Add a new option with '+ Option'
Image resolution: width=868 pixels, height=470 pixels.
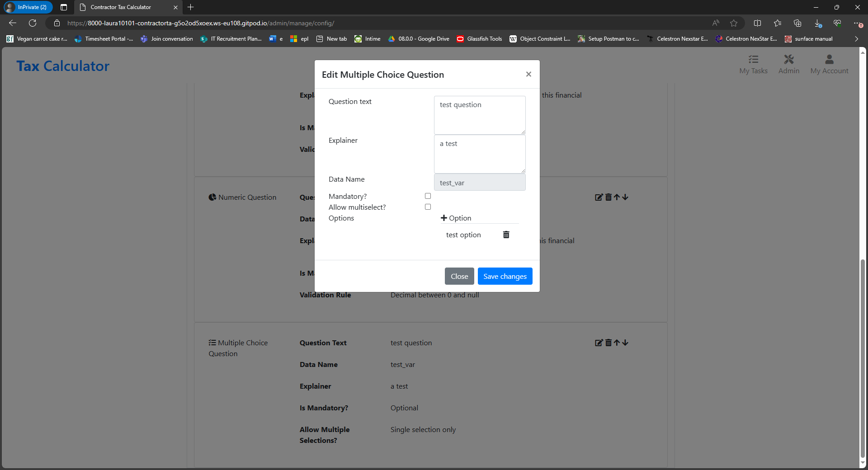(456, 218)
